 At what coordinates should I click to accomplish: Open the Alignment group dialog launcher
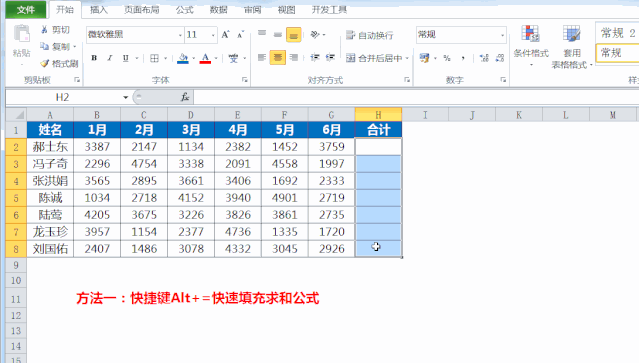click(x=407, y=80)
